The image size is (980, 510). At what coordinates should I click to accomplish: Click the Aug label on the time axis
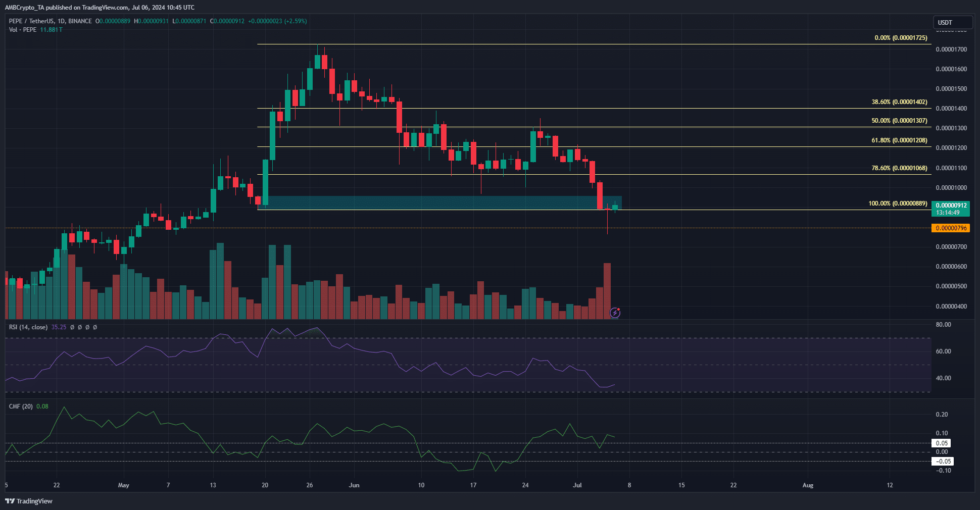pos(808,485)
